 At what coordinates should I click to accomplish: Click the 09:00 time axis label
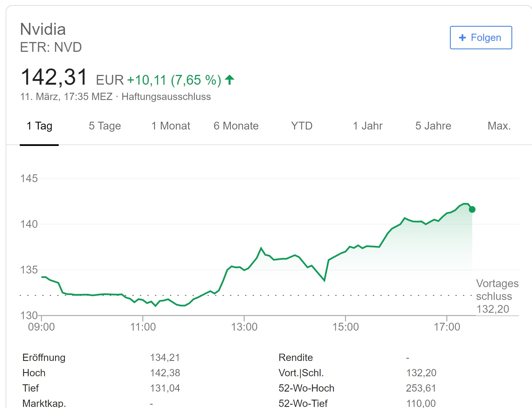[x=41, y=327]
